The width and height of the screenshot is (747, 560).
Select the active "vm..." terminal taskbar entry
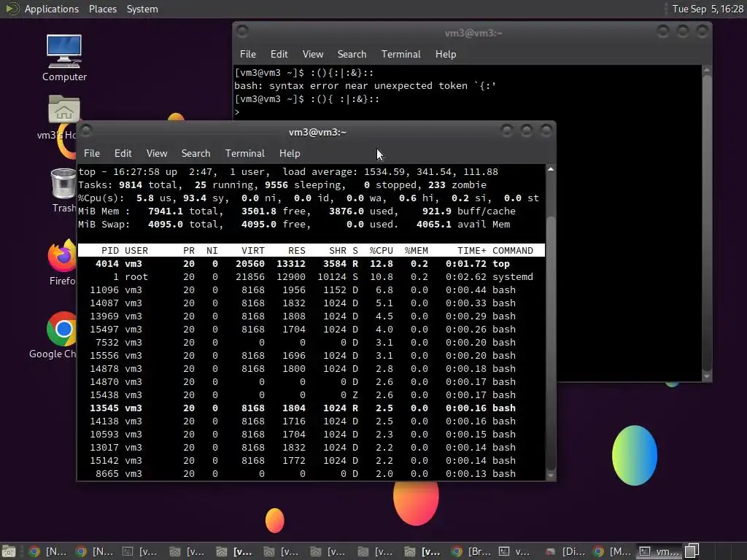(x=659, y=551)
